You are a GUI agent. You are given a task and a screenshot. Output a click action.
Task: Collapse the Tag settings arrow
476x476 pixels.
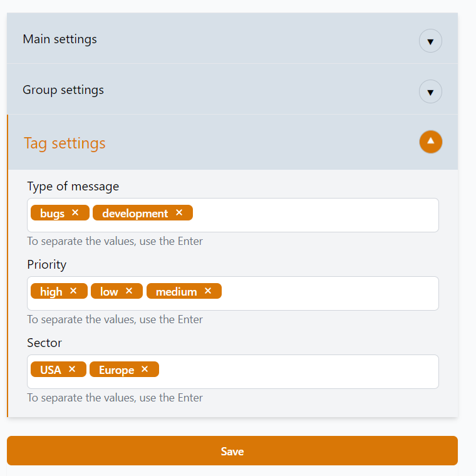click(430, 142)
